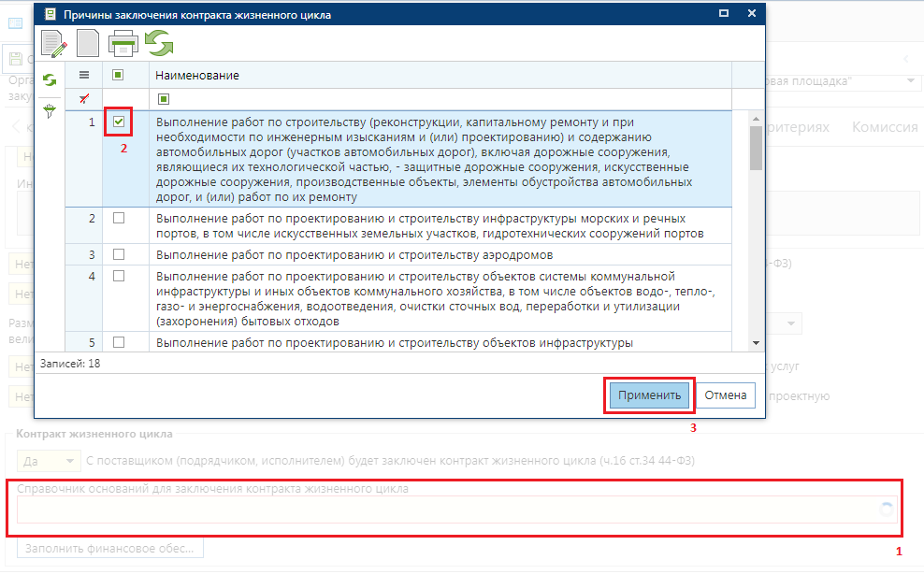Click the Записей: 18 status text
The height and width of the screenshot is (574, 924).
(70, 364)
